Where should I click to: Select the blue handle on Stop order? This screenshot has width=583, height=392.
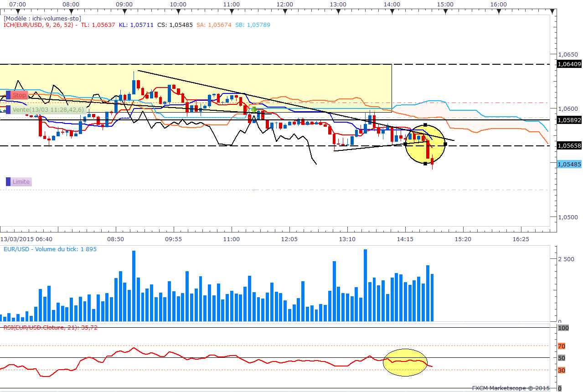[x=8, y=95]
